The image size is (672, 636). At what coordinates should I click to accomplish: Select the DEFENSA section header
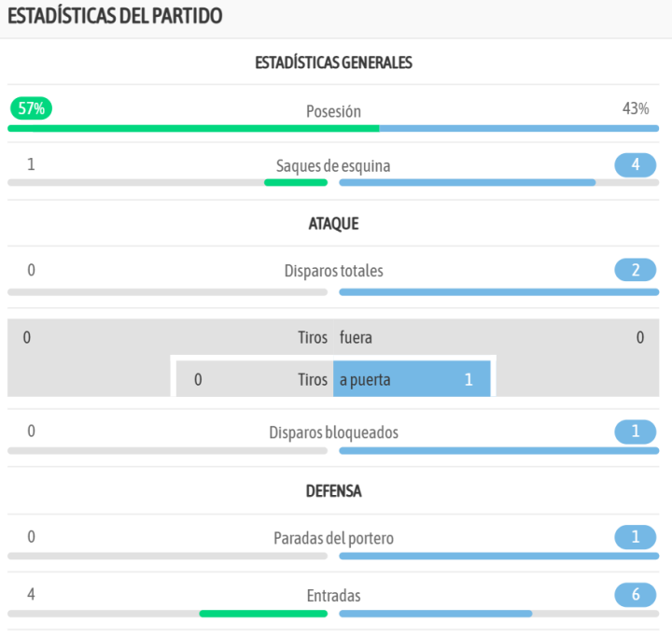[x=333, y=490]
